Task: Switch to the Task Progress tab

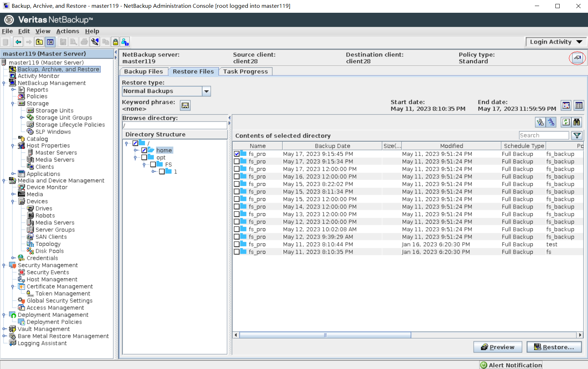Action: [x=245, y=72]
